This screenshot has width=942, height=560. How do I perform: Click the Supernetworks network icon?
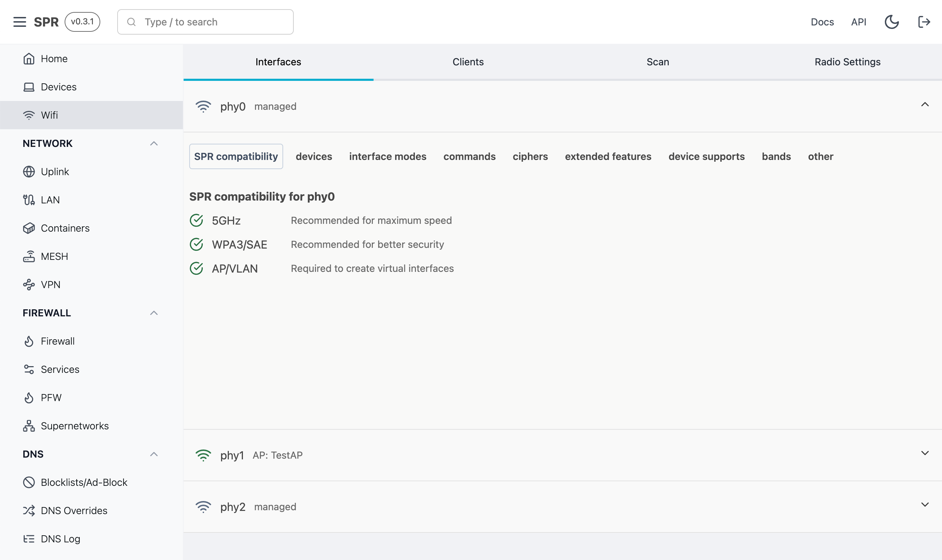(29, 426)
